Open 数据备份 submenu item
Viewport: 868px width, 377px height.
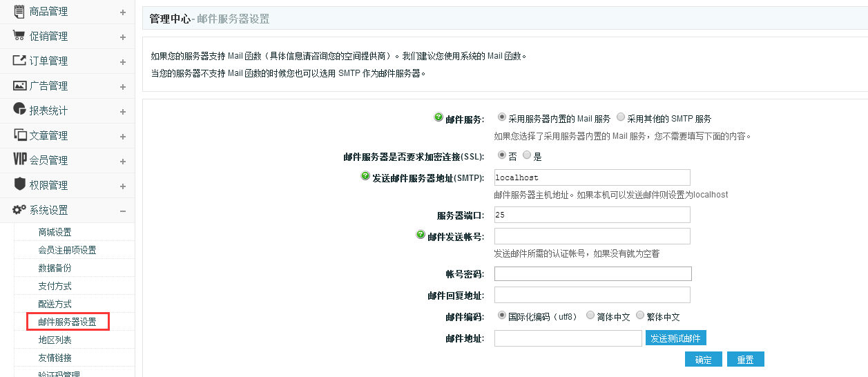55,268
